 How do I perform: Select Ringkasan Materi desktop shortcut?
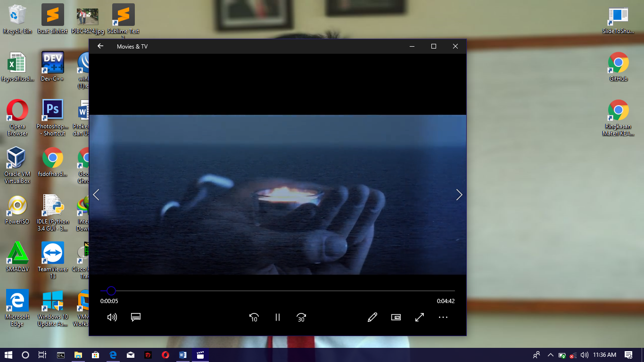tap(618, 118)
